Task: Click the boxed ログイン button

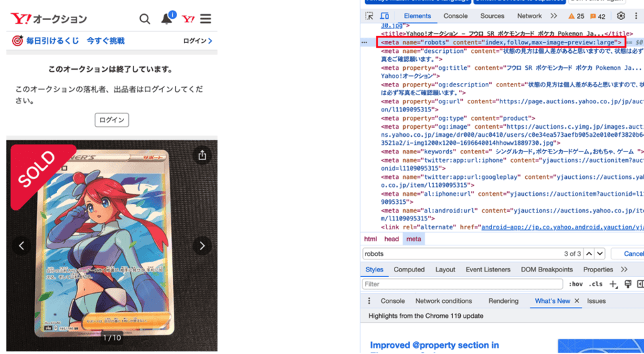Action: tap(112, 120)
